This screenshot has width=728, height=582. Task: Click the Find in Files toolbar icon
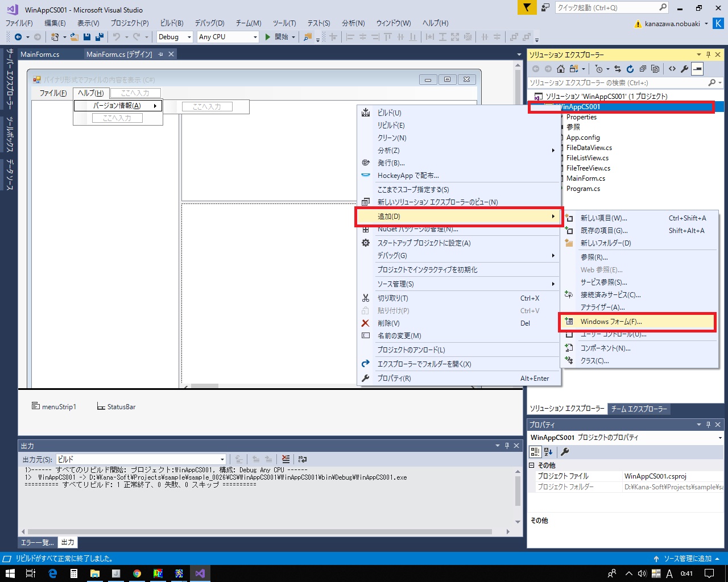(308, 37)
